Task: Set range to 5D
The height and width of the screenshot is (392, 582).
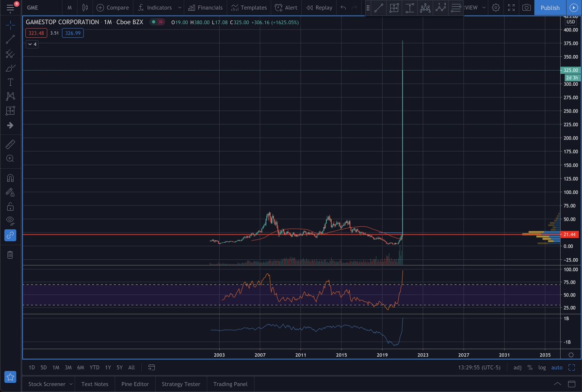Action: (44, 368)
